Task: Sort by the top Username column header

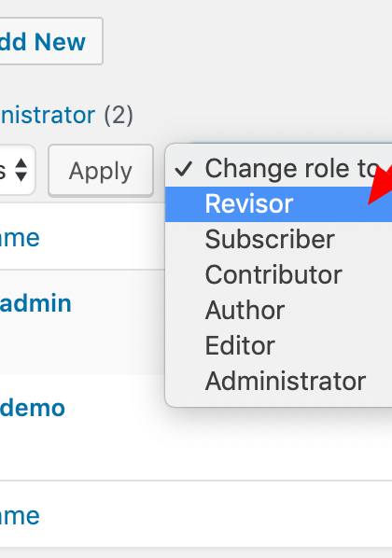Action: point(20,238)
